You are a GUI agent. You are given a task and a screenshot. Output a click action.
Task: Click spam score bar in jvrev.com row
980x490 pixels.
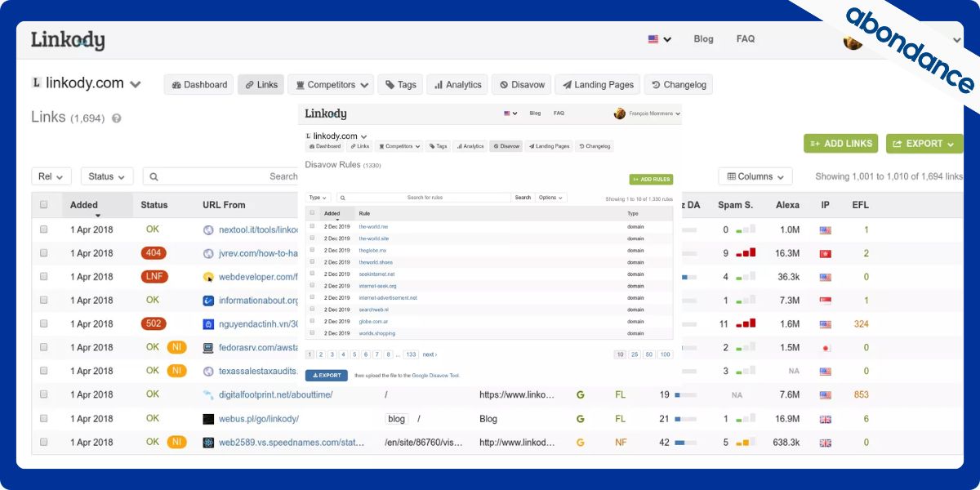coord(745,254)
